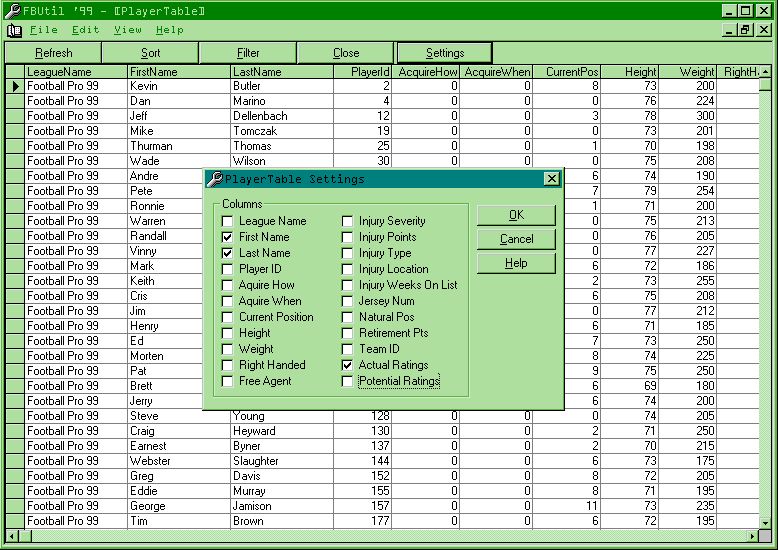Toggle the Weight column checkbox
The image size is (778, 550).
tap(227, 349)
